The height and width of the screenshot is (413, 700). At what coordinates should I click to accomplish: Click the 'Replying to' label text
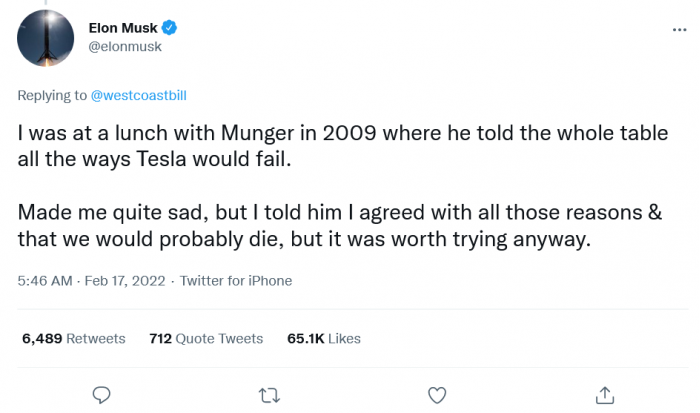(x=54, y=96)
